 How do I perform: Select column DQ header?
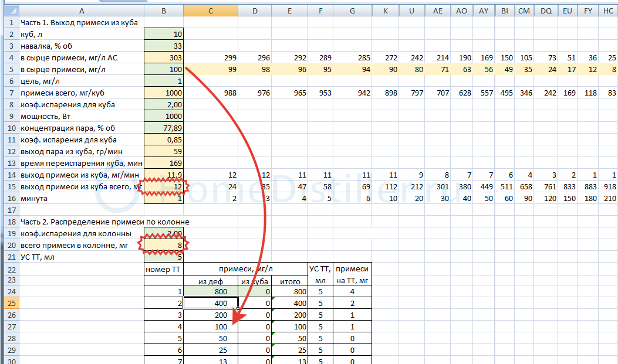pyautogui.click(x=546, y=11)
